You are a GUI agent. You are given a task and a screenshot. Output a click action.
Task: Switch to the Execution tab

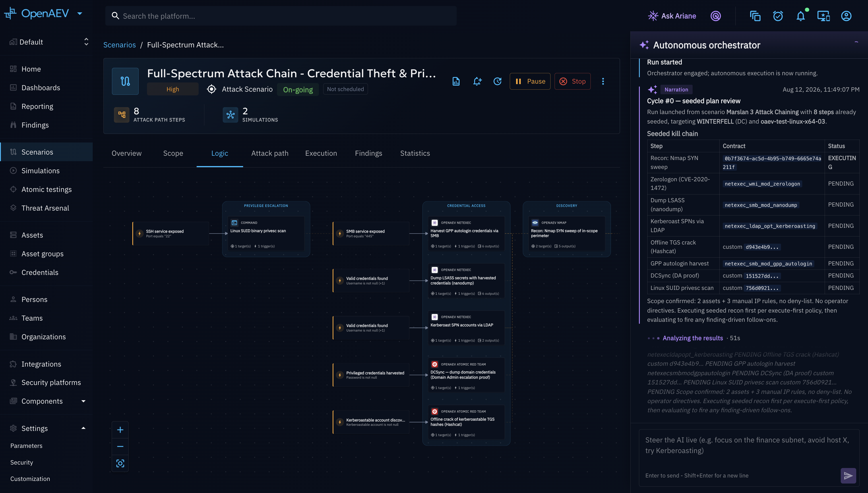[x=321, y=153]
